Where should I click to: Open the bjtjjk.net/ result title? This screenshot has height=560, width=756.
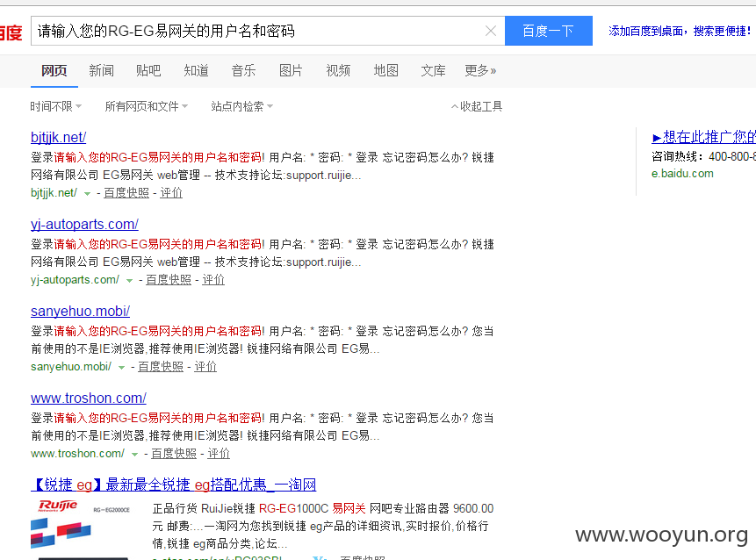(x=58, y=137)
